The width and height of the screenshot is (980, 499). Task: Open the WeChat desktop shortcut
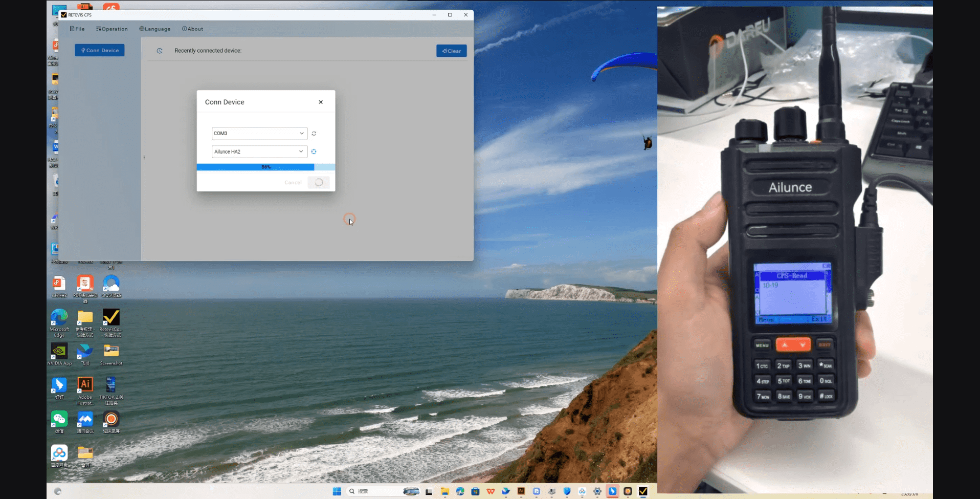point(59,422)
